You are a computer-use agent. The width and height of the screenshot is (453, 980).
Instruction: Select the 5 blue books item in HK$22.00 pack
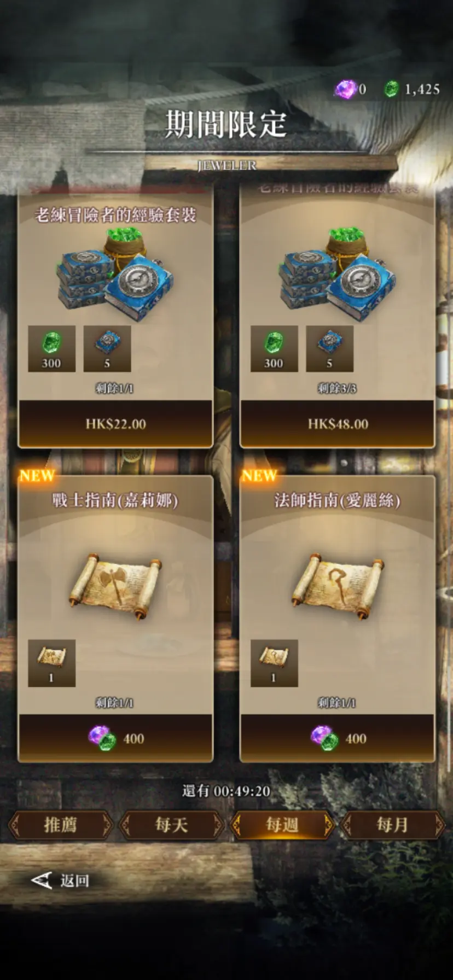[107, 349]
